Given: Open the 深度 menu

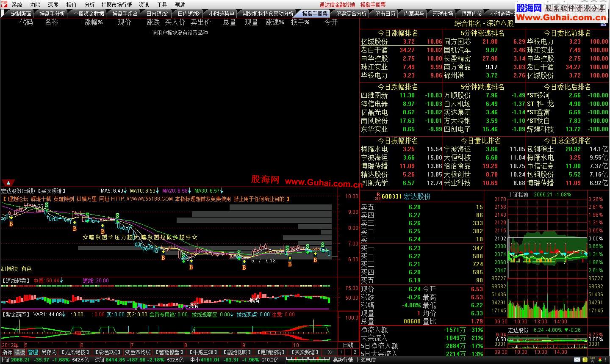Looking at the screenshot, I should (x=53, y=5).
